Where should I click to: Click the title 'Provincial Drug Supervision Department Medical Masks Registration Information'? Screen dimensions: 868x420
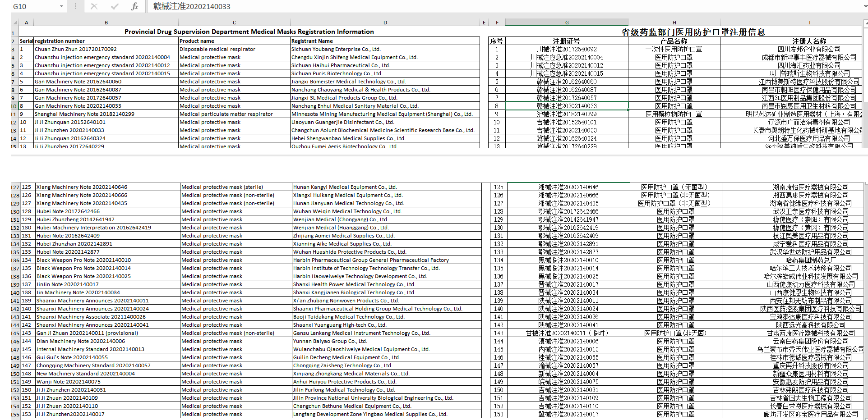[x=249, y=32]
